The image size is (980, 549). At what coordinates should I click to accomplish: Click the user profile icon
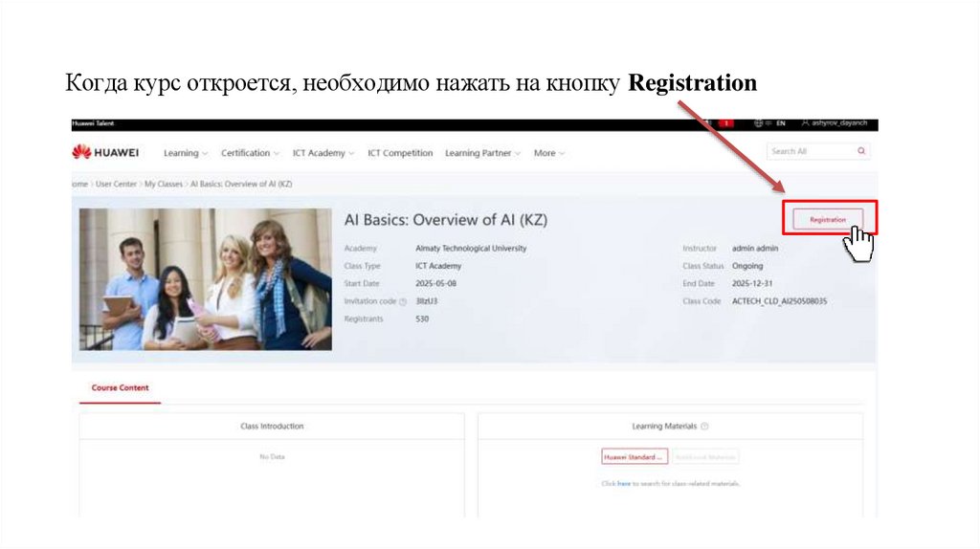point(805,123)
